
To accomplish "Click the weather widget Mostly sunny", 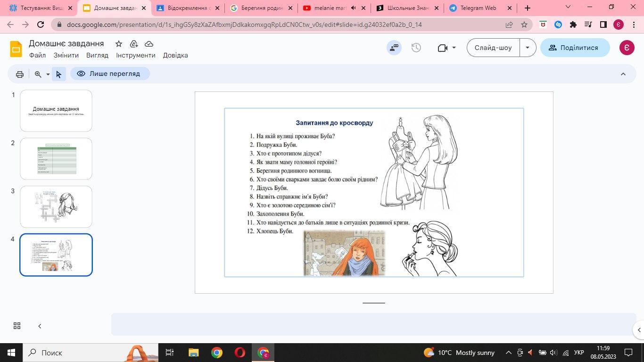I will click(460, 353).
